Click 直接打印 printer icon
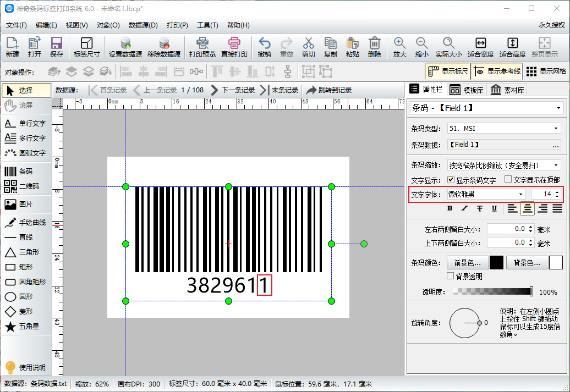Screen dimensions: 570x392 (x=234, y=47)
